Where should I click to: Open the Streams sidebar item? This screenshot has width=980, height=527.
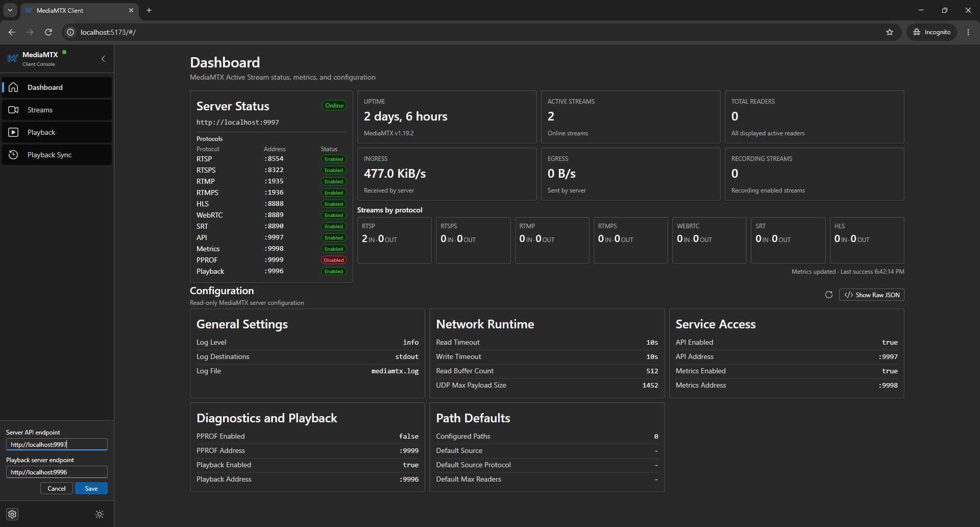[57, 110]
